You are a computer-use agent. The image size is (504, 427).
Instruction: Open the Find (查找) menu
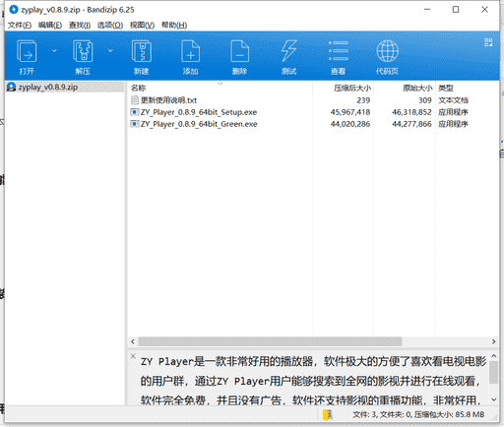tap(80, 25)
